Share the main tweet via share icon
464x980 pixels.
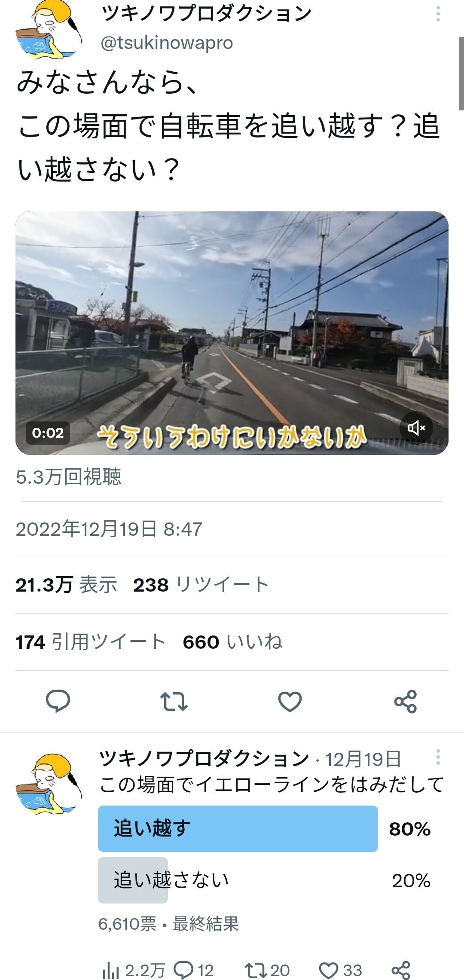pyautogui.click(x=406, y=701)
